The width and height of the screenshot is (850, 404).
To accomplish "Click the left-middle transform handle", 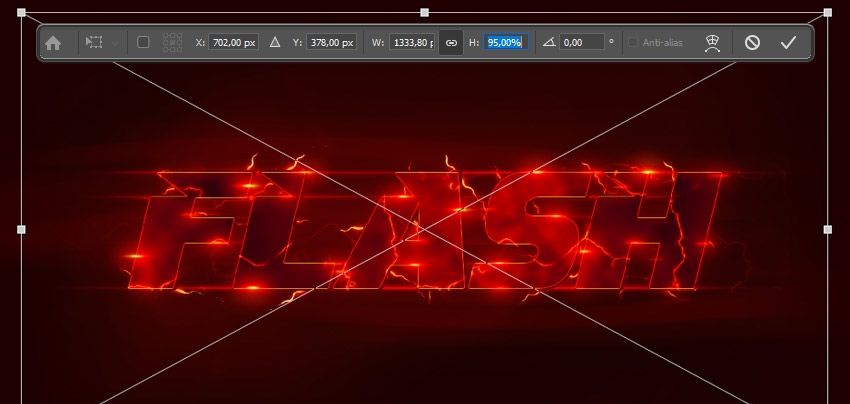I will (x=21, y=230).
